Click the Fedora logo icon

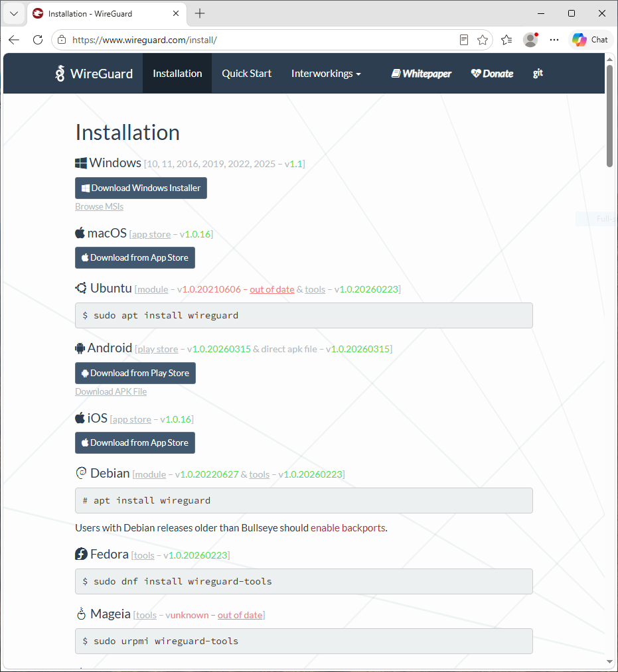(81, 554)
